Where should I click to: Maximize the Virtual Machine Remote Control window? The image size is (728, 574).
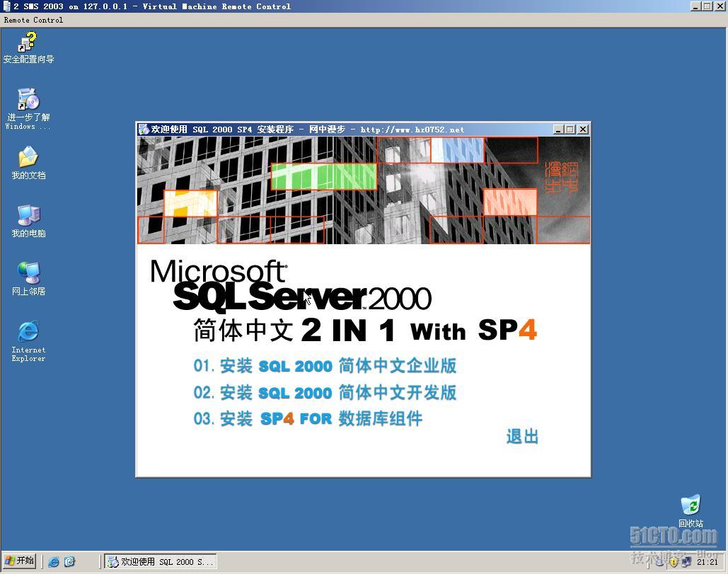pos(706,6)
